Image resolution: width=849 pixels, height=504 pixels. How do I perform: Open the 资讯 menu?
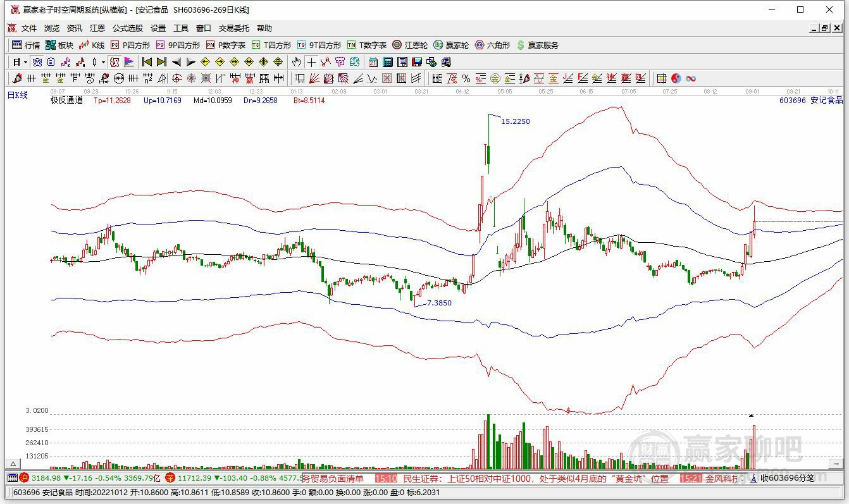point(75,28)
